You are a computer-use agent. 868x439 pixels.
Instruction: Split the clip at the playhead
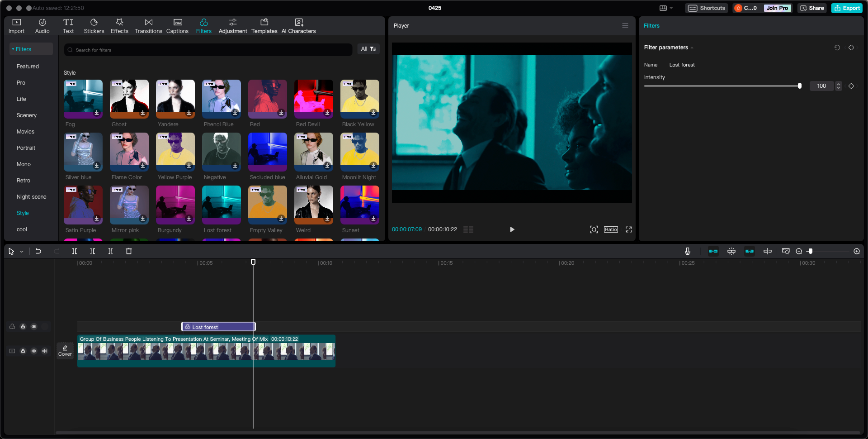[75, 251]
